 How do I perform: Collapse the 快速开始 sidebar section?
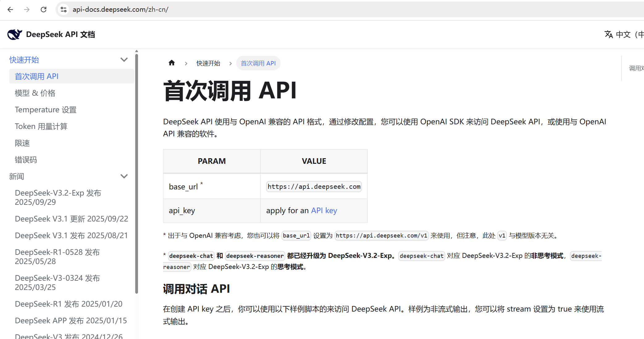[x=124, y=60]
